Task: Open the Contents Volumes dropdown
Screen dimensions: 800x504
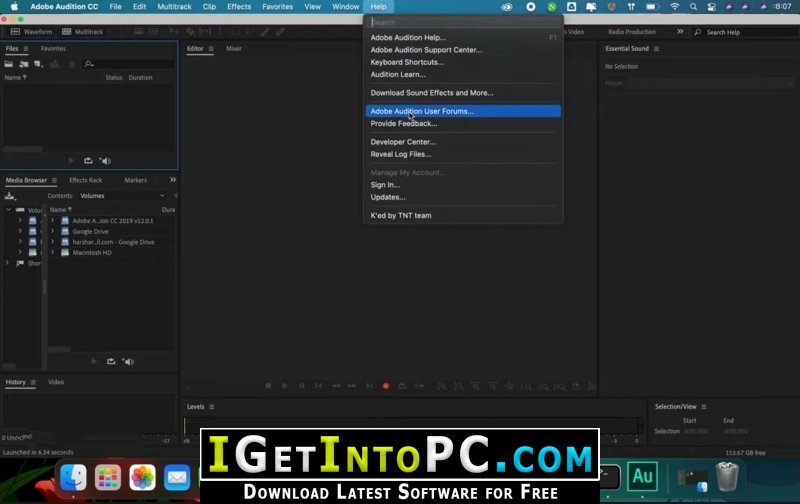Action: tap(122, 196)
